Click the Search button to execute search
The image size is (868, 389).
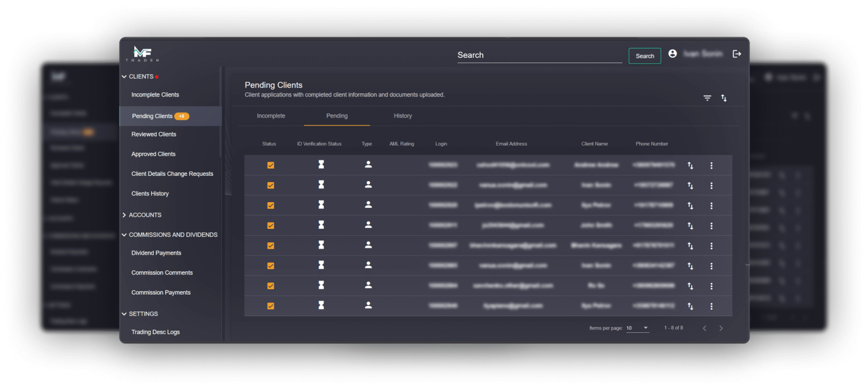pos(644,55)
